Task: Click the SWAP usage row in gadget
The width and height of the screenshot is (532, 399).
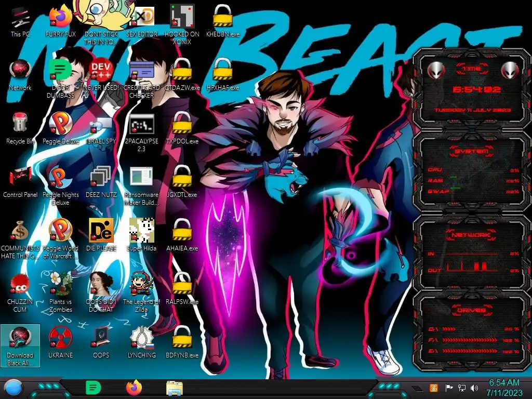Action: pyautogui.click(x=473, y=191)
